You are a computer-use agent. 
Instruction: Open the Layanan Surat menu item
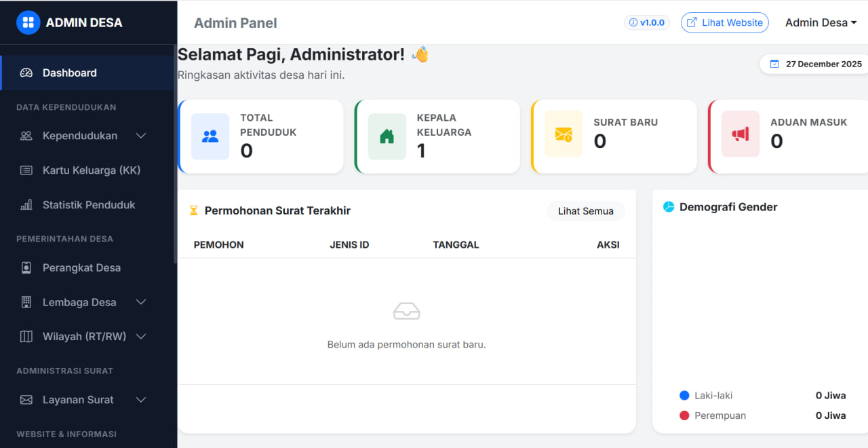(x=78, y=400)
